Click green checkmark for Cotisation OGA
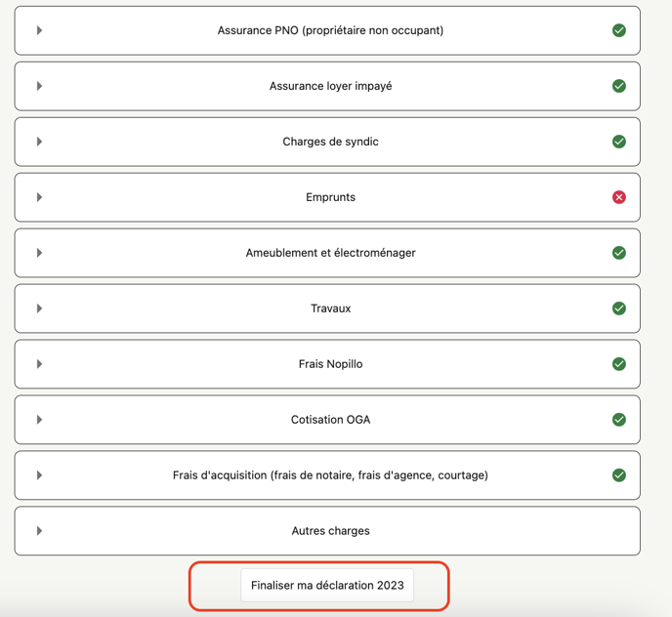Viewport: 672px width, 617px height. click(x=618, y=420)
